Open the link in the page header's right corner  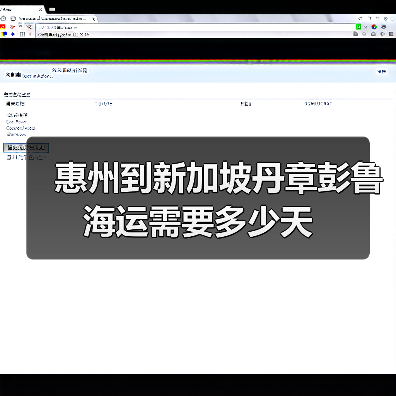[x=381, y=71]
